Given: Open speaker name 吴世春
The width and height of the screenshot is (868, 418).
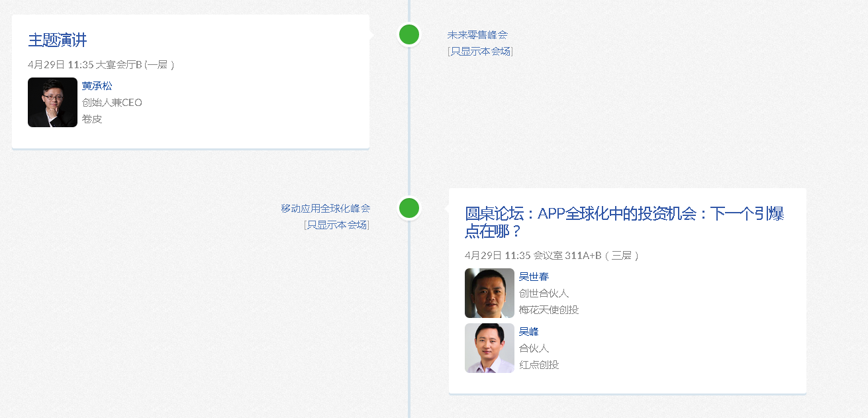Looking at the screenshot, I should click(534, 276).
